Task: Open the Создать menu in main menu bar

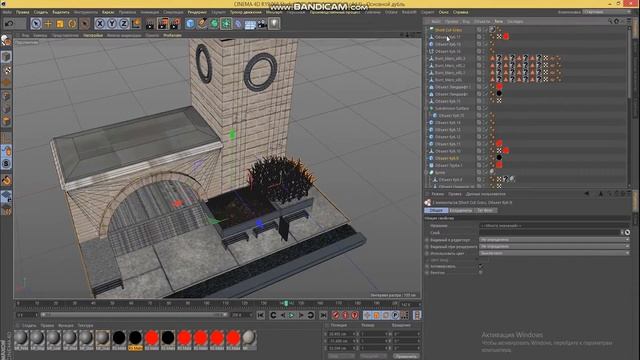Action: point(40,12)
